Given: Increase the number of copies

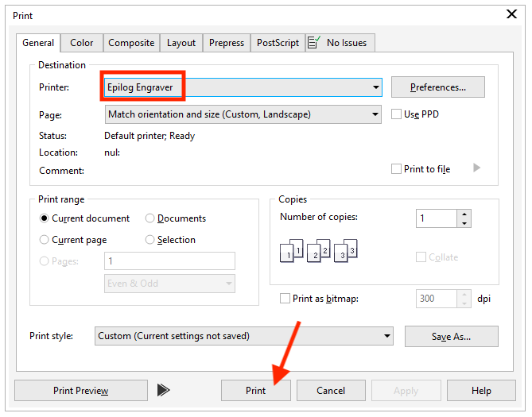Looking at the screenshot, I should point(464,214).
